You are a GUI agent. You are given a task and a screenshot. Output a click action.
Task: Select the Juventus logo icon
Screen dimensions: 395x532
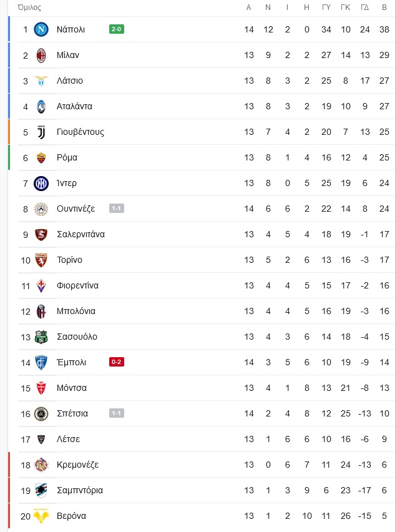(x=41, y=132)
